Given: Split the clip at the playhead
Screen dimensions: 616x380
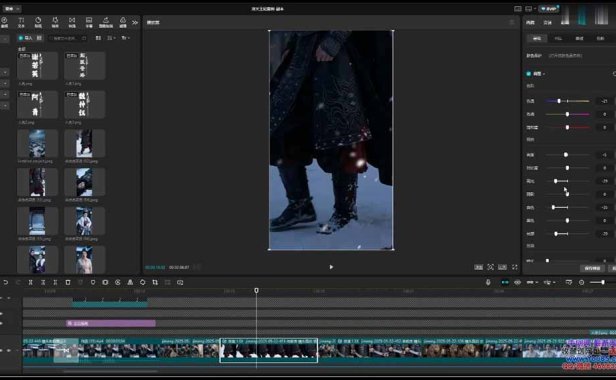Looking at the screenshot, I should point(30,282).
